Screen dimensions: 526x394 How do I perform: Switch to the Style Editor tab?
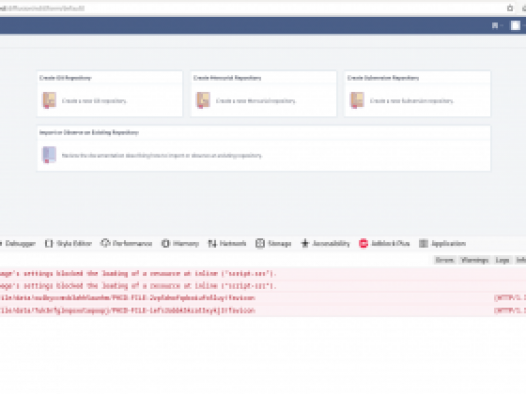pyautogui.click(x=68, y=243)
